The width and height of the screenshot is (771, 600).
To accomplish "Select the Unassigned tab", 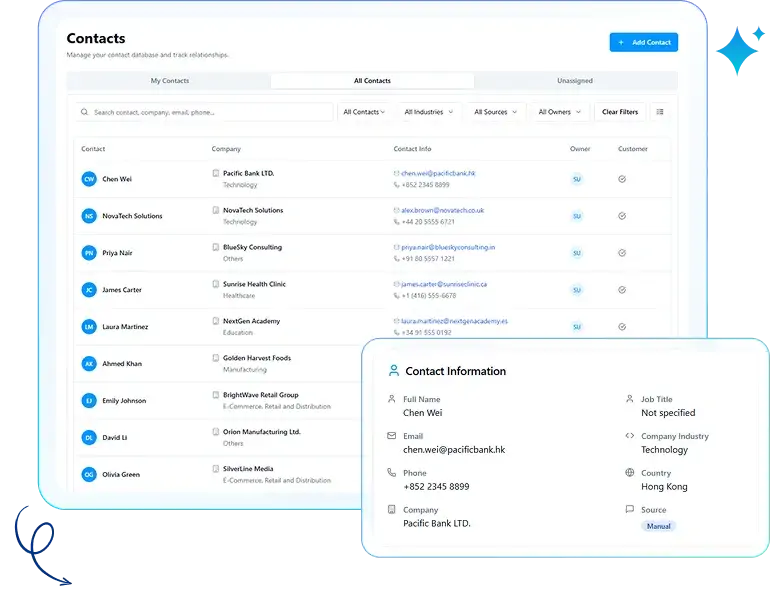I will point(575,81).
